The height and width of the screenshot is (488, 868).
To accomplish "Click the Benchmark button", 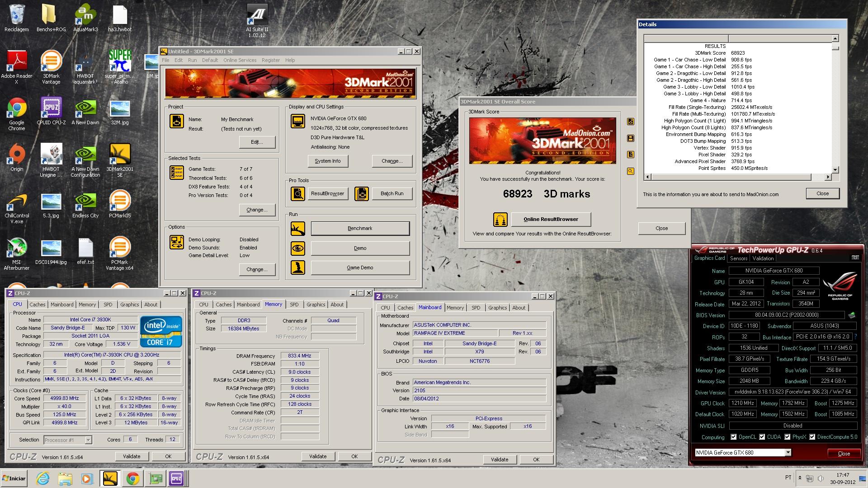I will point(360,229).
